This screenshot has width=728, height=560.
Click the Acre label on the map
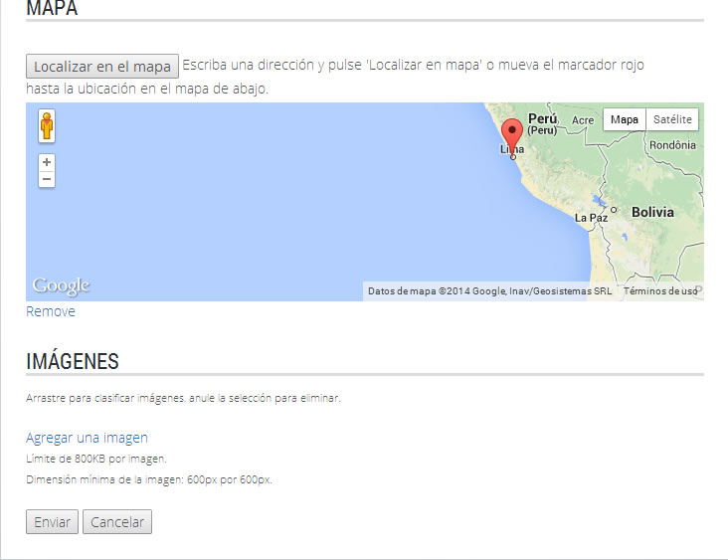click(x=583, y=120)
